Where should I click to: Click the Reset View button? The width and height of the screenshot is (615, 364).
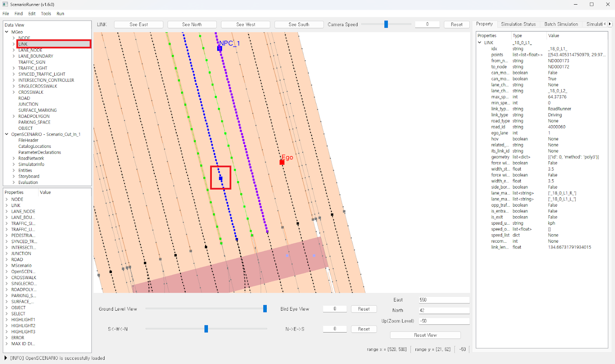pos(425,335)
